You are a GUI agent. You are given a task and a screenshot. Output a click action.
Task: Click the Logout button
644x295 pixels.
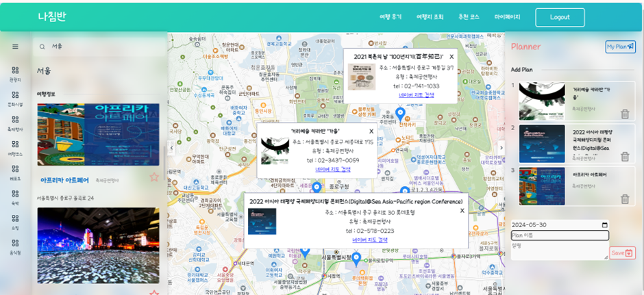coord(560,17)
